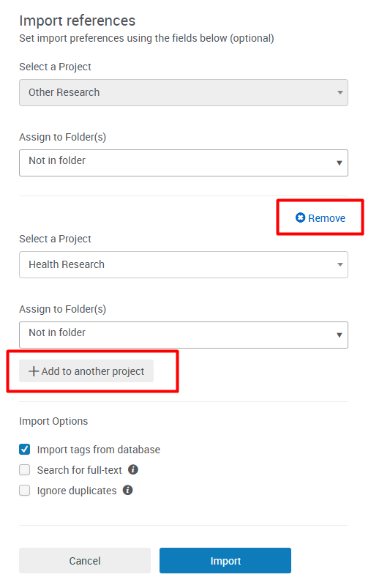Click the arrow of the first Not in folder box
The width and height of the screenshot is (371, 588).
point(339,163)
